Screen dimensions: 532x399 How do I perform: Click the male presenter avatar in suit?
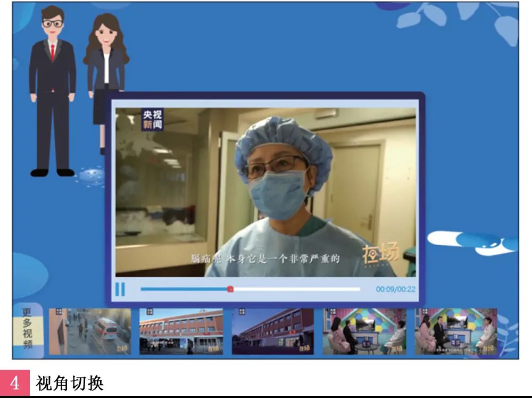[52, 90]
